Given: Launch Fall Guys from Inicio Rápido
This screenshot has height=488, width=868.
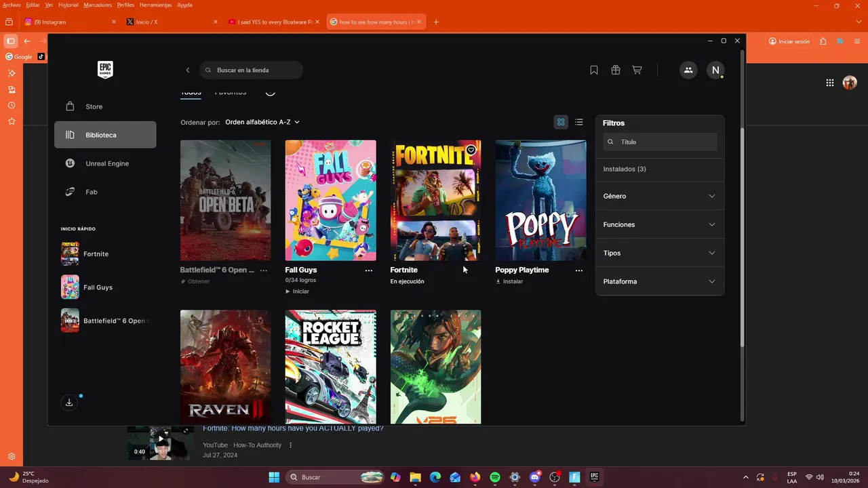Looking at the screenshot, I should [87, 287].
